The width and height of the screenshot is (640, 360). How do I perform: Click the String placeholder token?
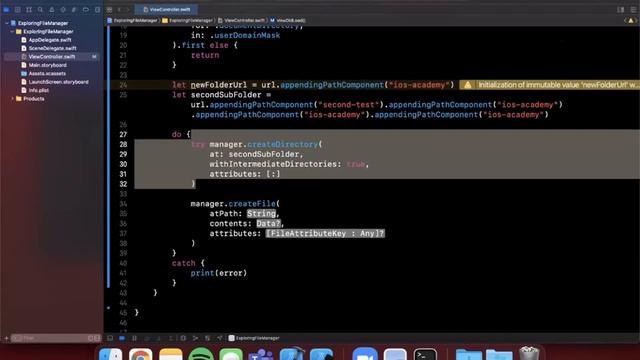pos(261,213)
